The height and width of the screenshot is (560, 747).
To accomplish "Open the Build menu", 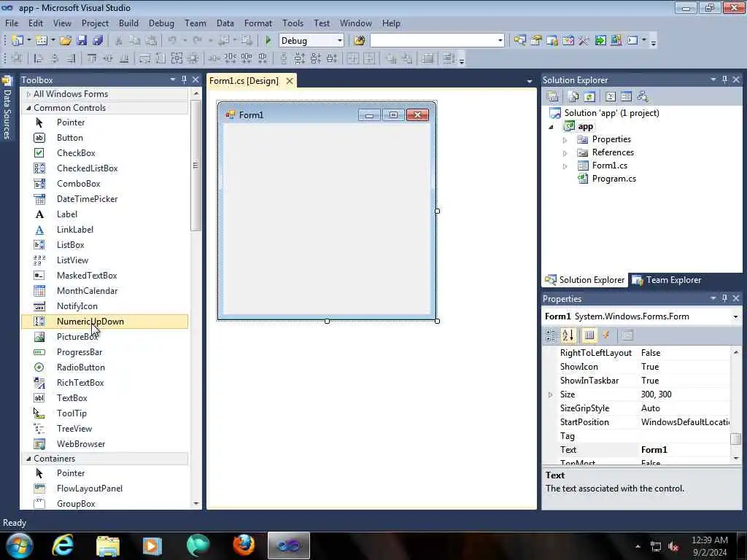I will coord(128,23).
